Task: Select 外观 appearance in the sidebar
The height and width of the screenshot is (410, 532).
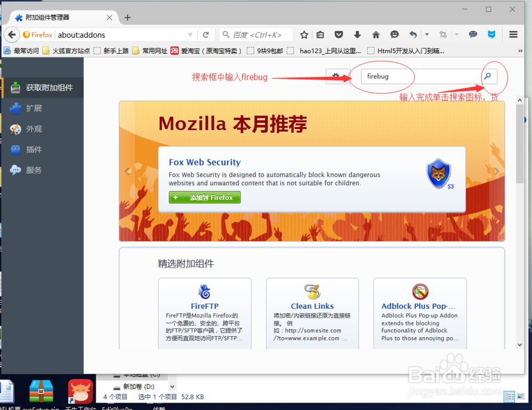Action: click(43, 129)
